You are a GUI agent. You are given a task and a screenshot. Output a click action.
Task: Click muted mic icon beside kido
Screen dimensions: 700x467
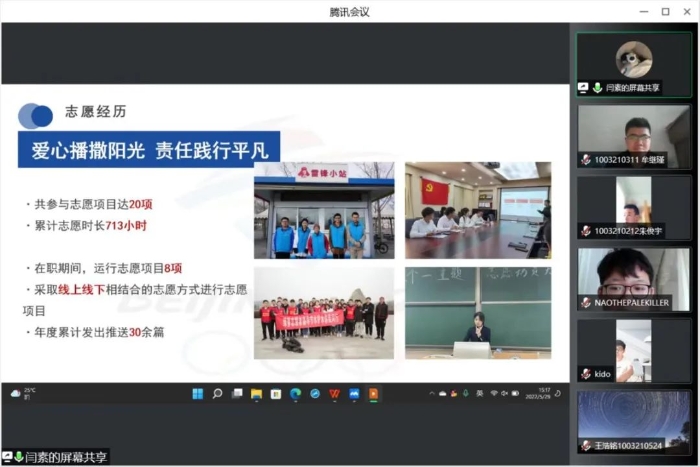[x=586, y=374]
